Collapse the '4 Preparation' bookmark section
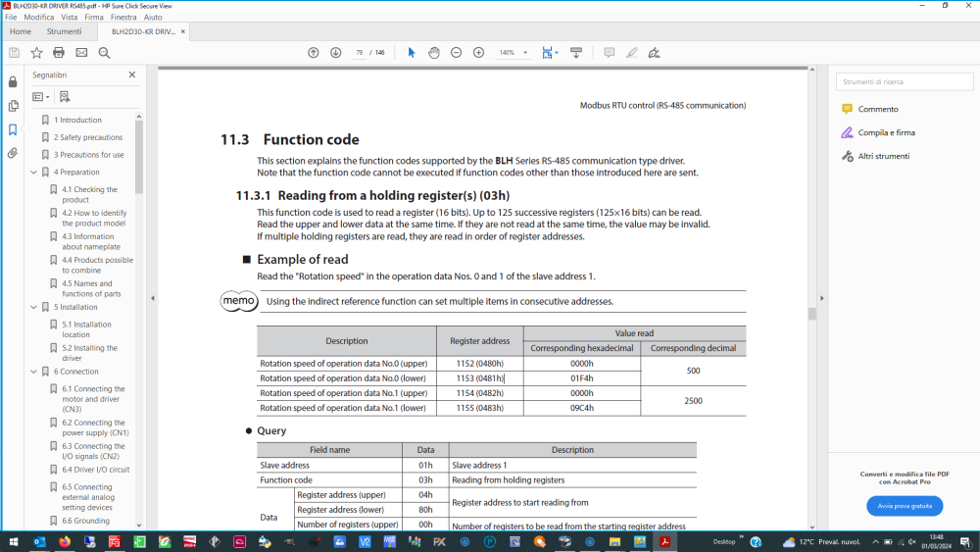The height and width of the screenshot is (552, 980). (x=33, y=173)
